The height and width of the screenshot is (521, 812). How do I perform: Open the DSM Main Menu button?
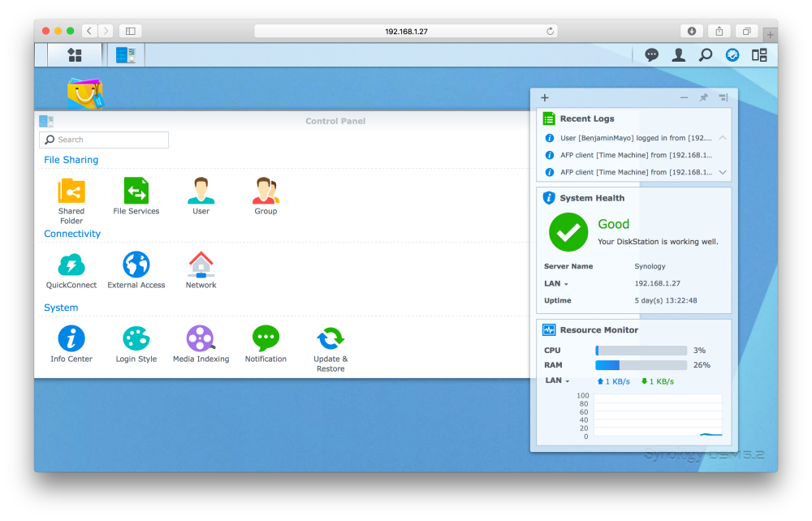point(74,55)
